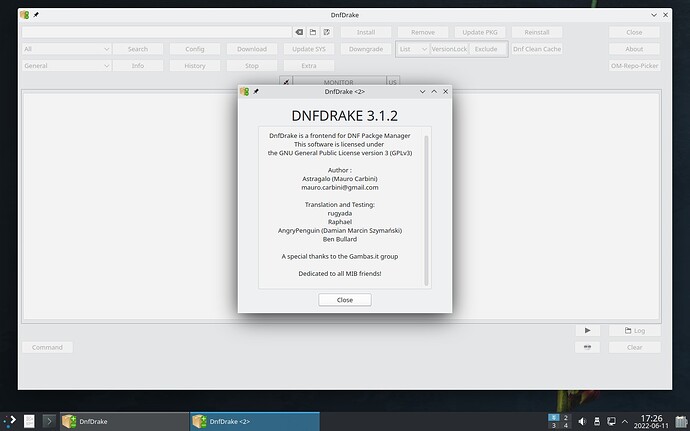This screenshot has height=431, width=690.
Task: Click the Info button
Action: [138, 66]
